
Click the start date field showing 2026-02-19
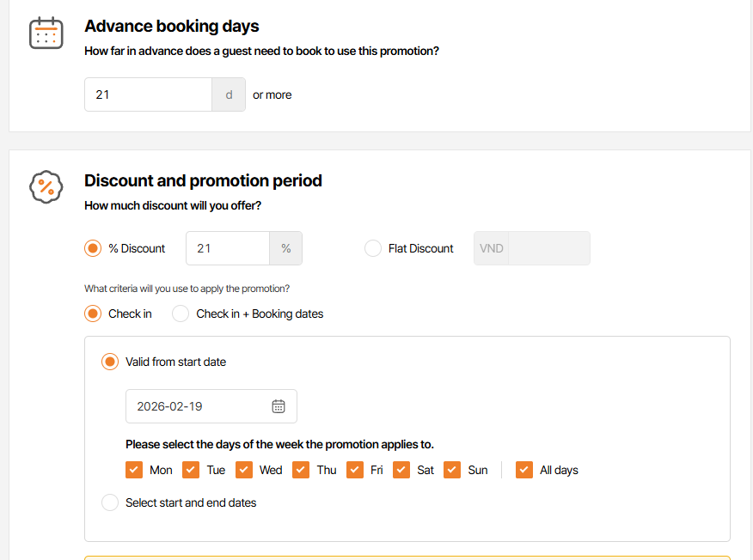coord(198,406)
